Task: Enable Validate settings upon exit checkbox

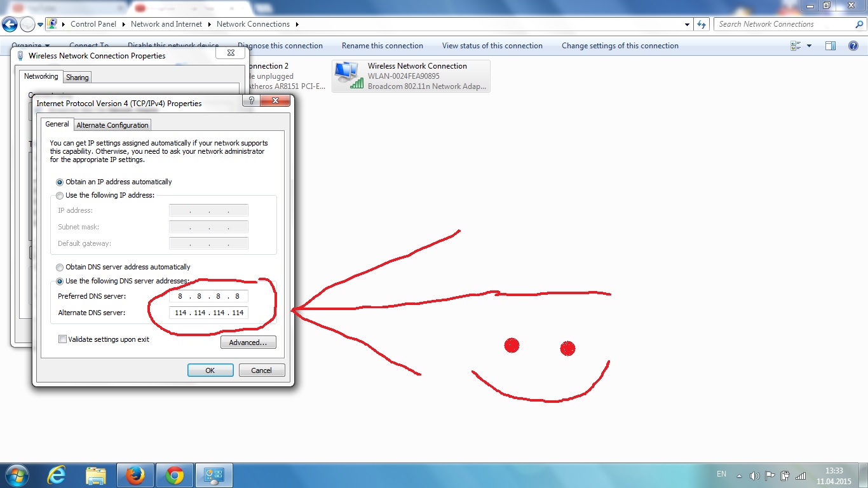Action: point(62,339)
